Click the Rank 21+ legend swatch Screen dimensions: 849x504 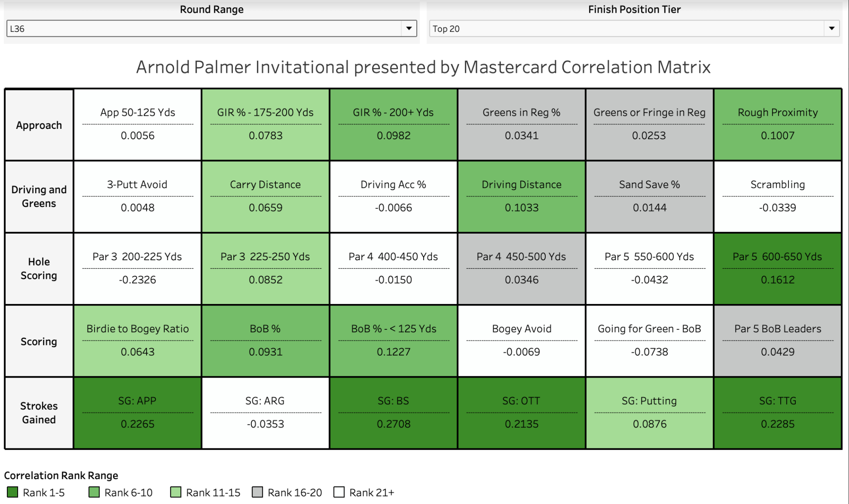tap(339, 492)
